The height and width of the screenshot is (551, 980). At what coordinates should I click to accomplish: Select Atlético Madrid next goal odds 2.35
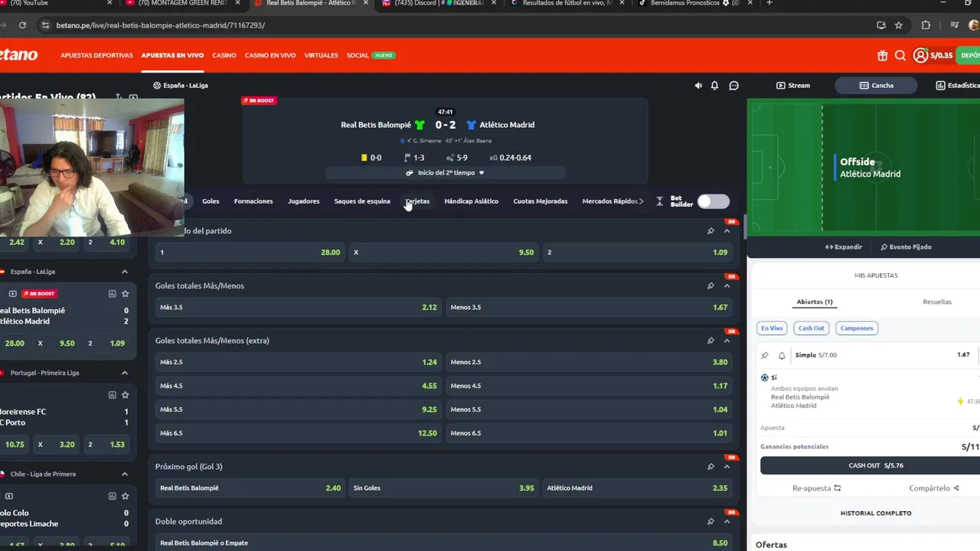[x=637, y=487]
